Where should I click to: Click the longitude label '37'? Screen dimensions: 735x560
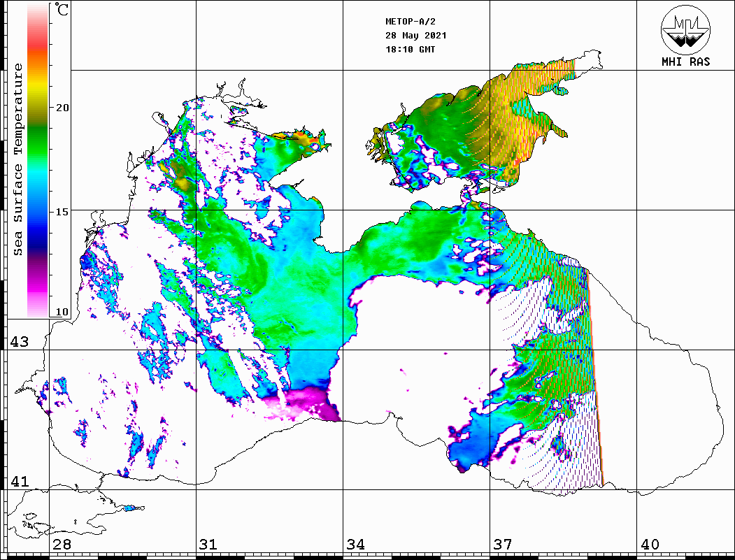coord(503,545)
